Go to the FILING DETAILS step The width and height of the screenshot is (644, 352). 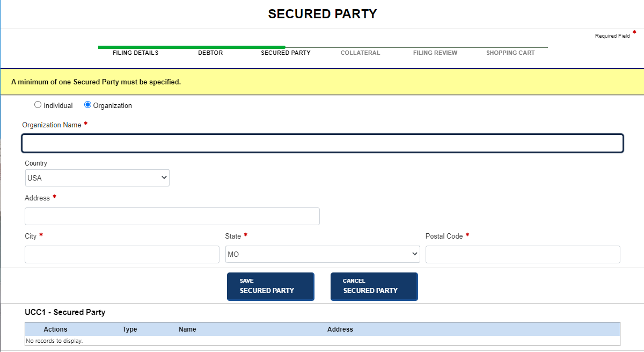[135, 53]
